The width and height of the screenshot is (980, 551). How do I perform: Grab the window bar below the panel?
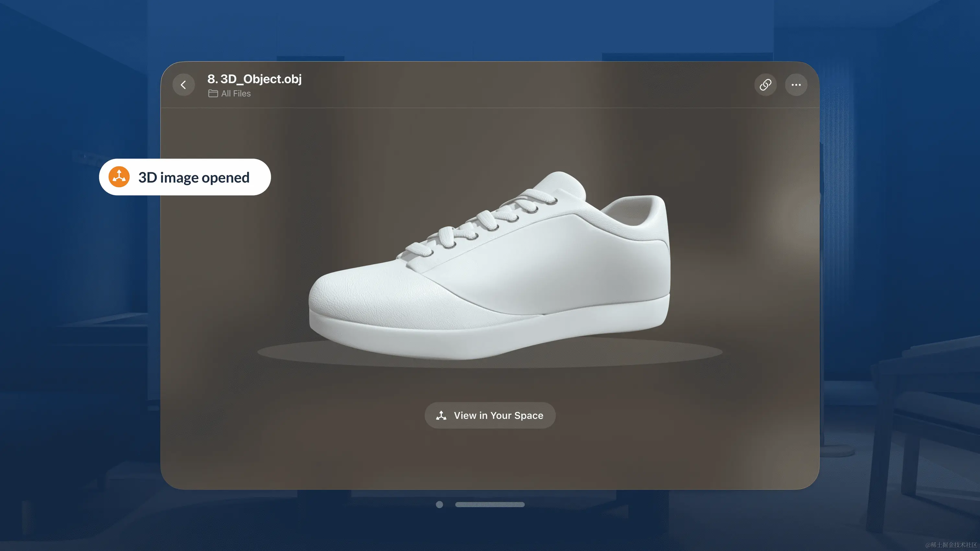490,504
